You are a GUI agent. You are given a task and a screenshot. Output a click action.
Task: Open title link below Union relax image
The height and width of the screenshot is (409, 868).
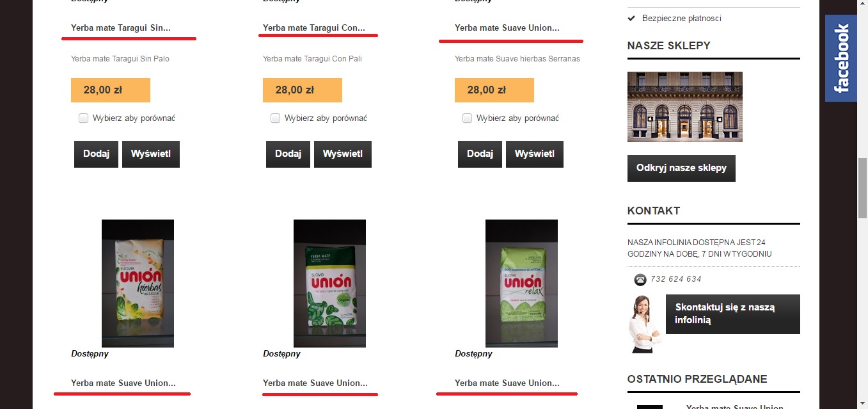point(507,383)
